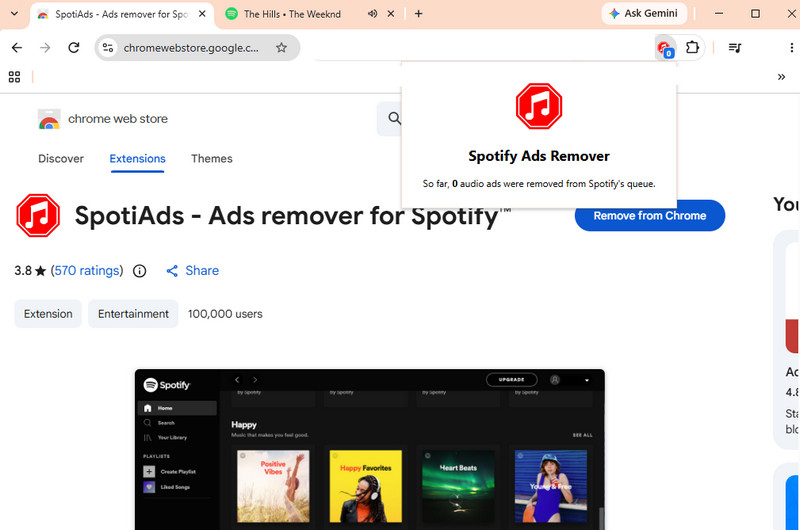800x530 pixels.
Task: Click the chrome web store title link
Action: point(118,119)
